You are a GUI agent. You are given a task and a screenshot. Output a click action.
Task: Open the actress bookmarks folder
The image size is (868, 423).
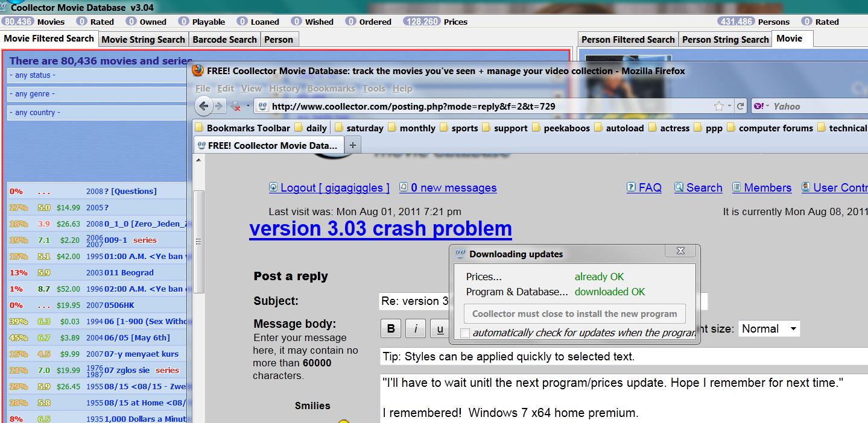coord(668,128)
